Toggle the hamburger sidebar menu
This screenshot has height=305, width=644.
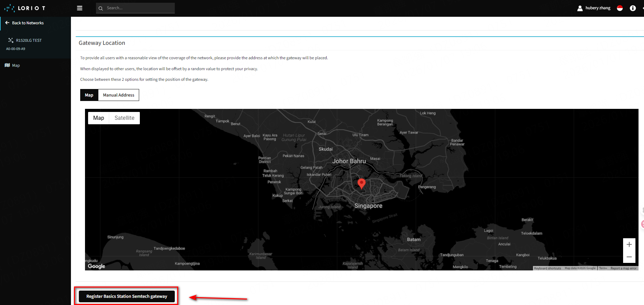point(80,8)
